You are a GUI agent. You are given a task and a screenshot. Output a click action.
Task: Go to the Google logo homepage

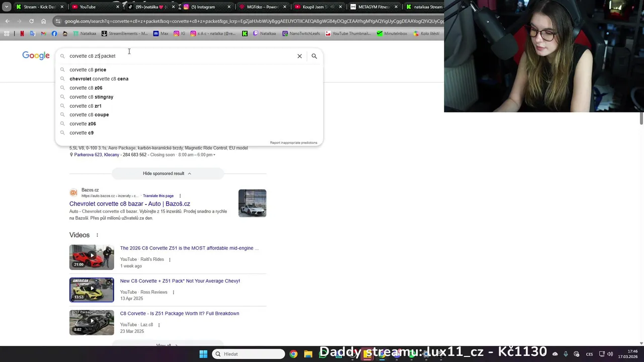pyautogui.click(x=36, y=55)
